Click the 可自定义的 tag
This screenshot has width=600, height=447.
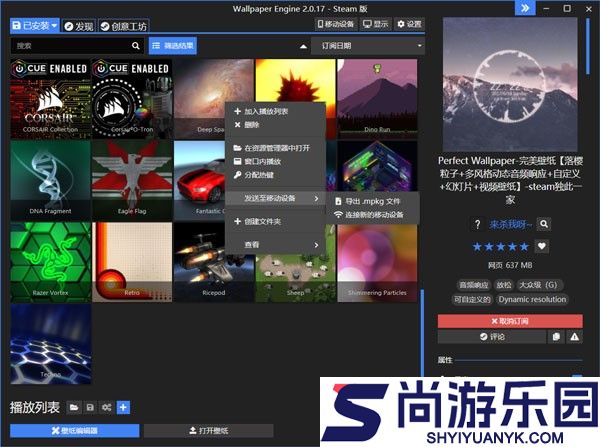click(472, 299)
